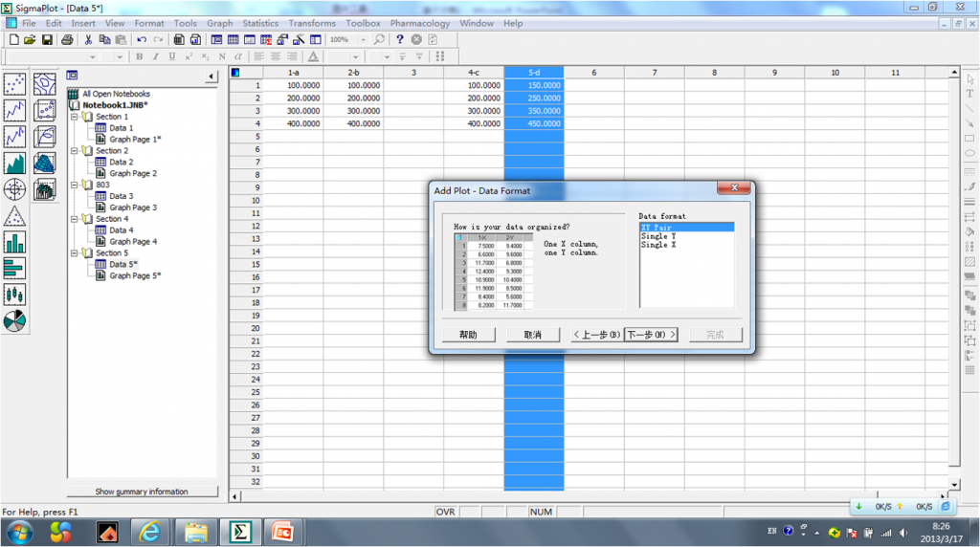Go back with 上一步 button
This screenshot has width=980, height=547.
pos(597,335)
